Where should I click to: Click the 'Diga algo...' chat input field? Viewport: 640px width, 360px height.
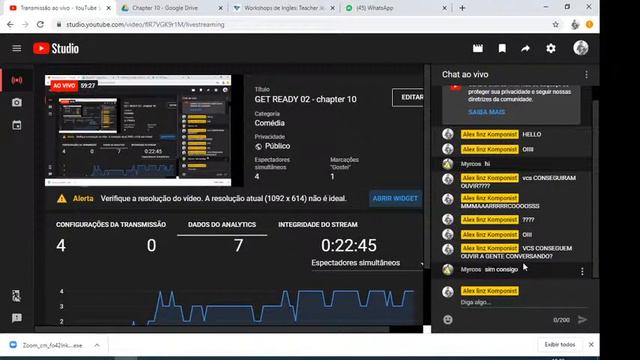[x=524, y=302]
